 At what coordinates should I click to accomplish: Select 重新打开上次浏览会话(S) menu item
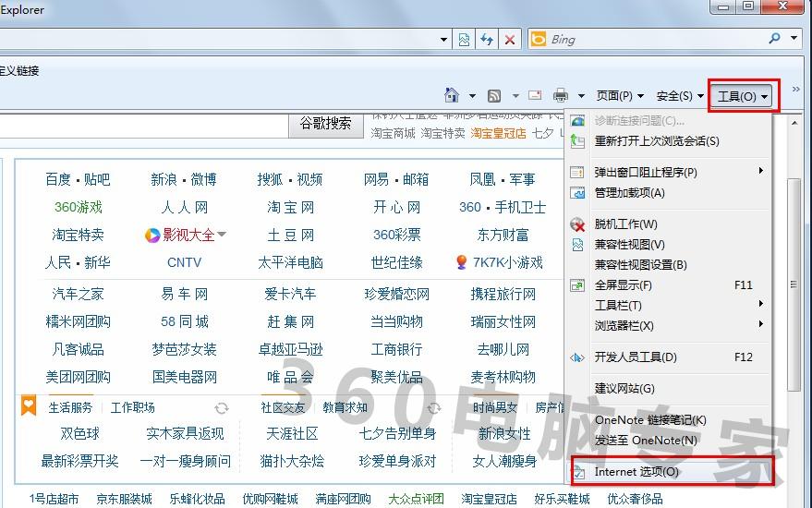[669, 140]
